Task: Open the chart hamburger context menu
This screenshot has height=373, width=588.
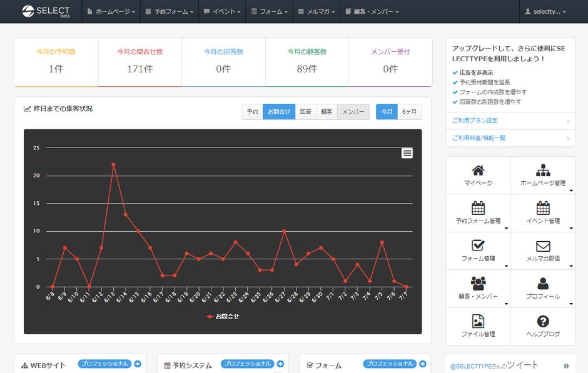Action: tap(407, 153)
